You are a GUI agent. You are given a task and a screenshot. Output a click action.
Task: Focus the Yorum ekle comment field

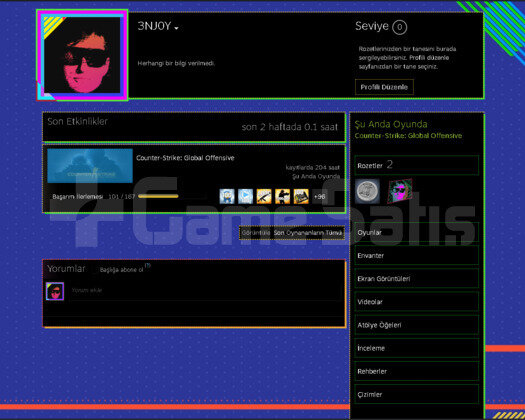click(x=206, y=291)
